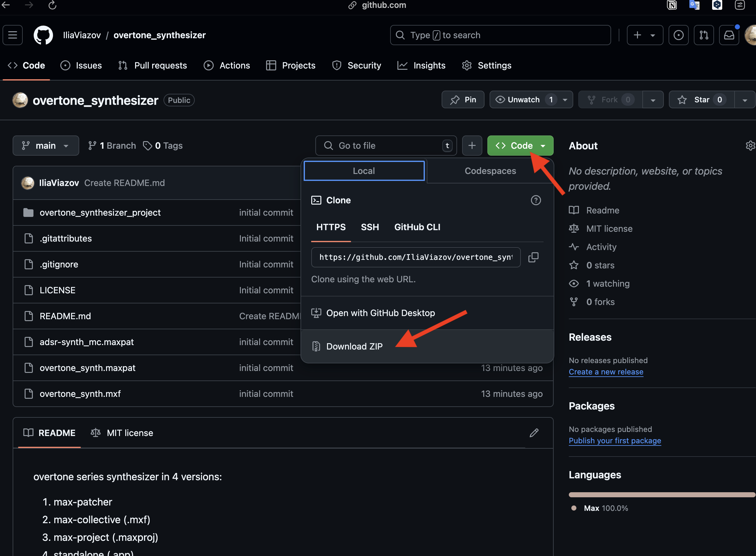Open the LICENSE file
This screenshot has height=556, width=756.
(x=57, y=290)
